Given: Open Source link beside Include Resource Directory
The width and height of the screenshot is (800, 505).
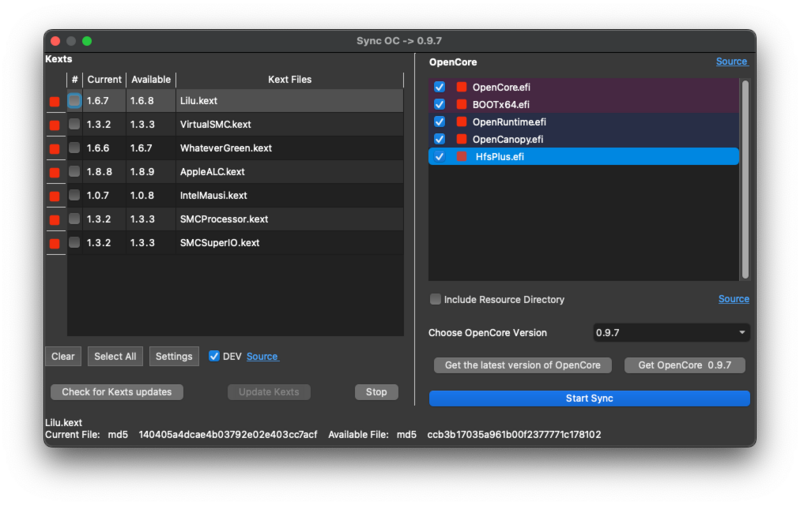Looking at the screenshot, I should tap(734, 299).
